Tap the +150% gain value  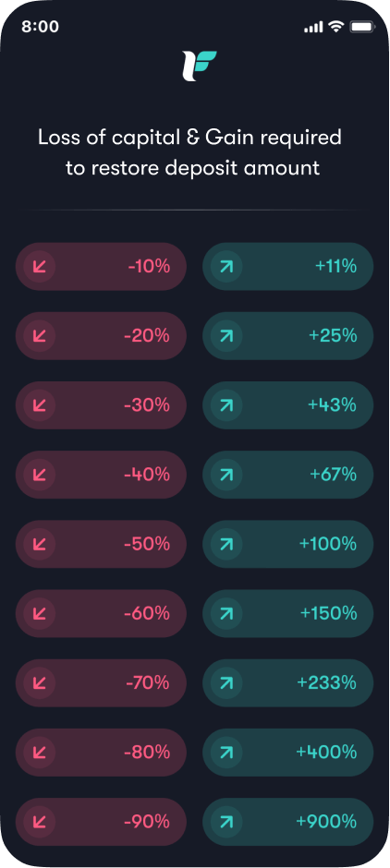click(x=328, y=613)
